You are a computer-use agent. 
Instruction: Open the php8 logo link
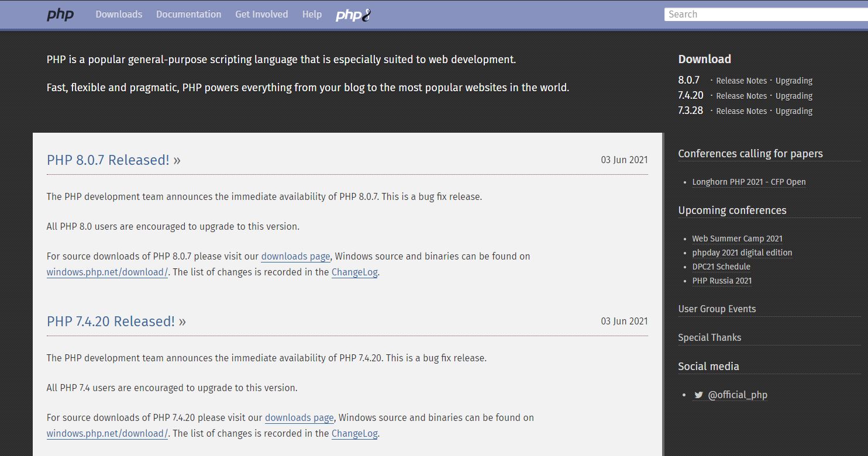tap(353, 15)
